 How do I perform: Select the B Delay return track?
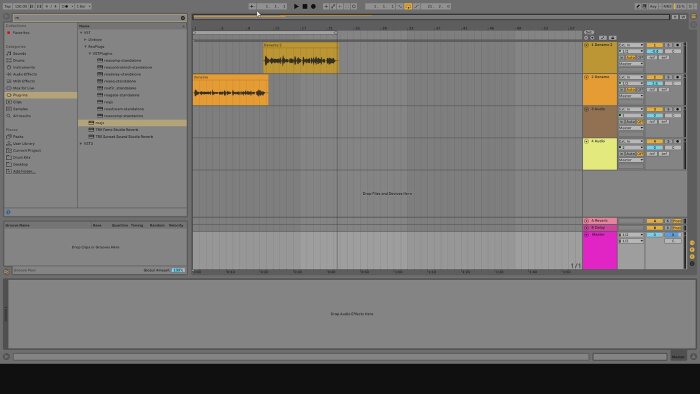coord(600,228)
